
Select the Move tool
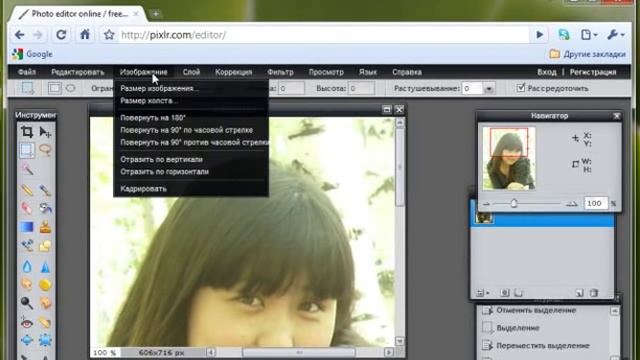tap(45, 132)
